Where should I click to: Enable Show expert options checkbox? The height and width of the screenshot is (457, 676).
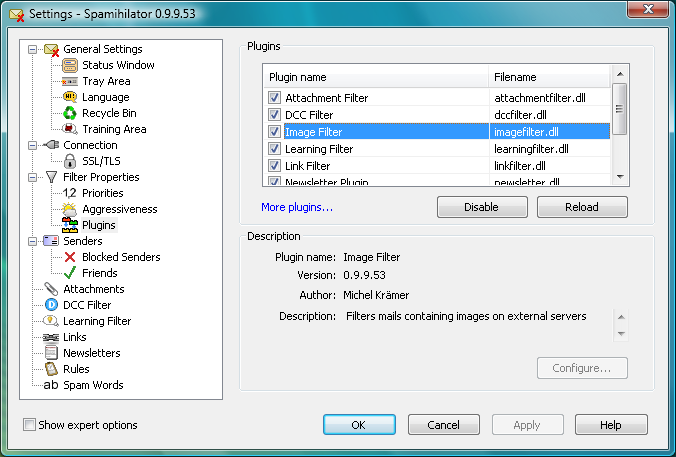coord(29,425)
